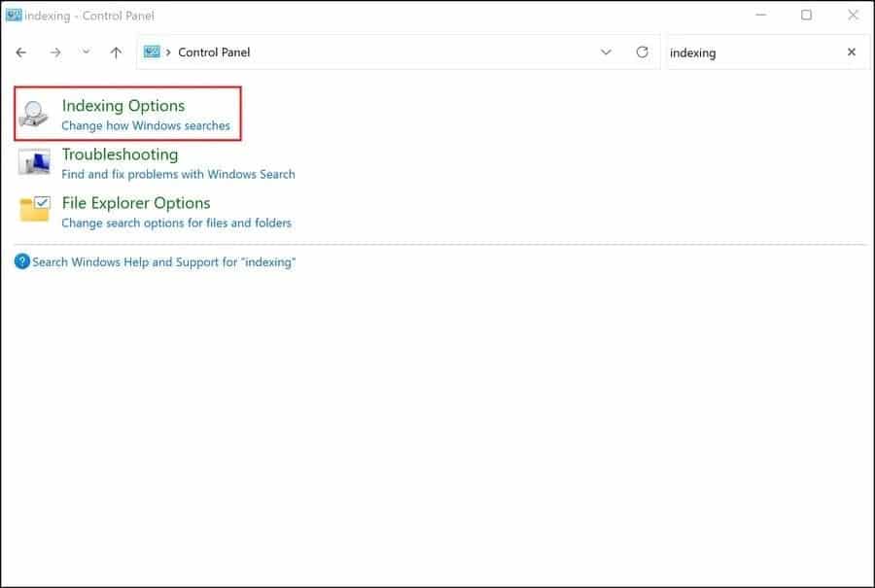Image resolution: width=875 pixels, height=588 pixels.
Task: Open Find and fix problems with Windows Search
Action: [x=178, y=174]
